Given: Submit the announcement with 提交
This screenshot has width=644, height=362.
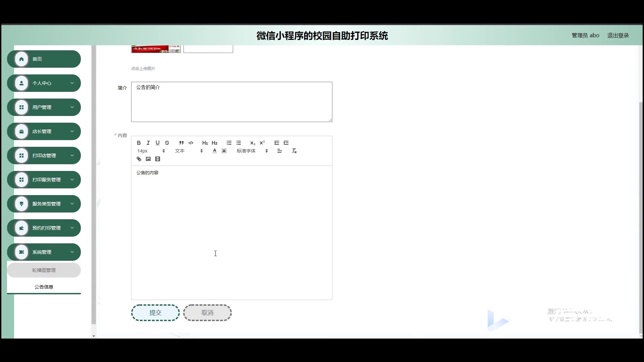Looking at the screenshot, I should click(x=155, y=313).
